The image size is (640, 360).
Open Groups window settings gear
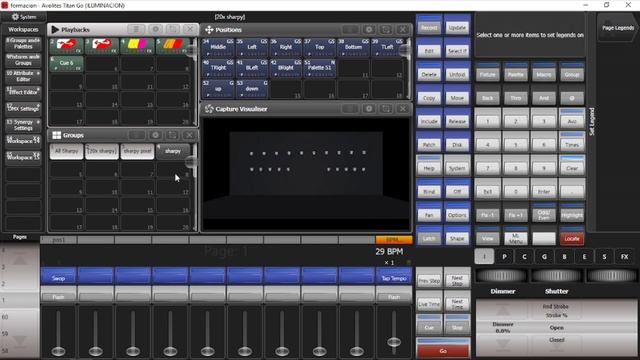155,135
